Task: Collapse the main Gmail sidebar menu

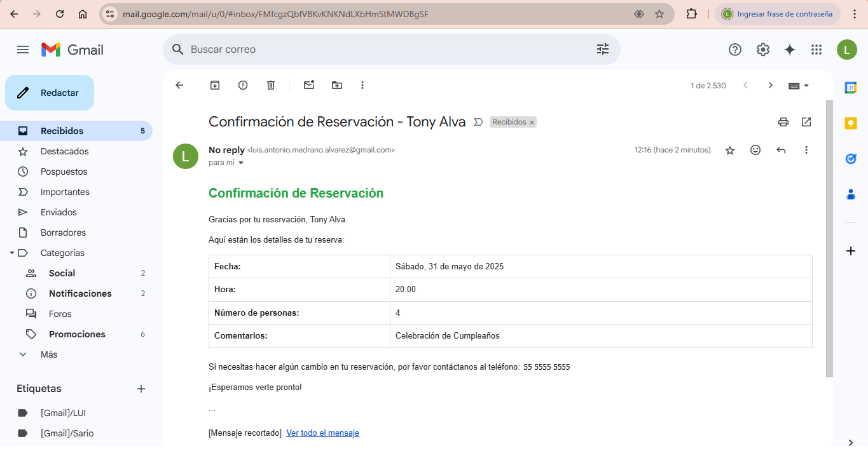Action: coord(23,49)
